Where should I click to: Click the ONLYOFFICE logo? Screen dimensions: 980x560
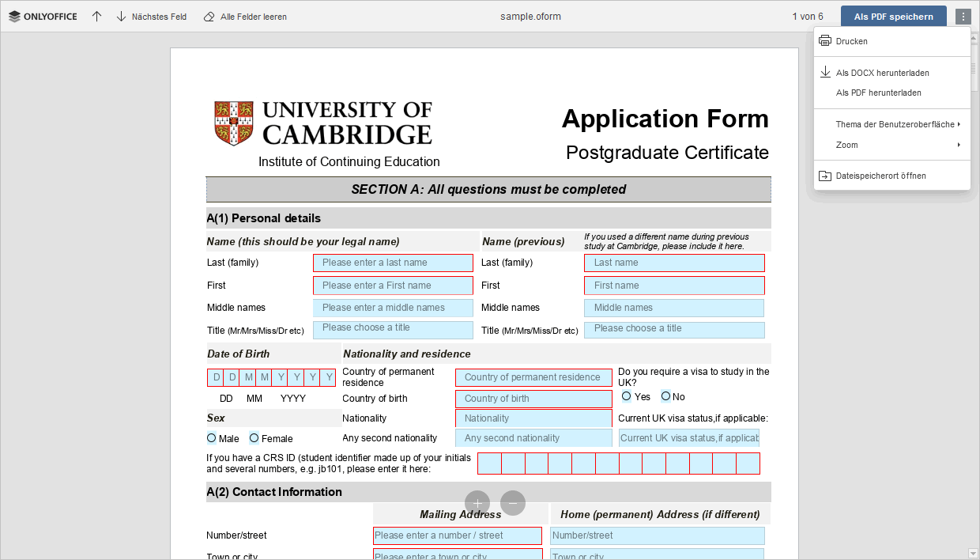[x=43, y=16]
